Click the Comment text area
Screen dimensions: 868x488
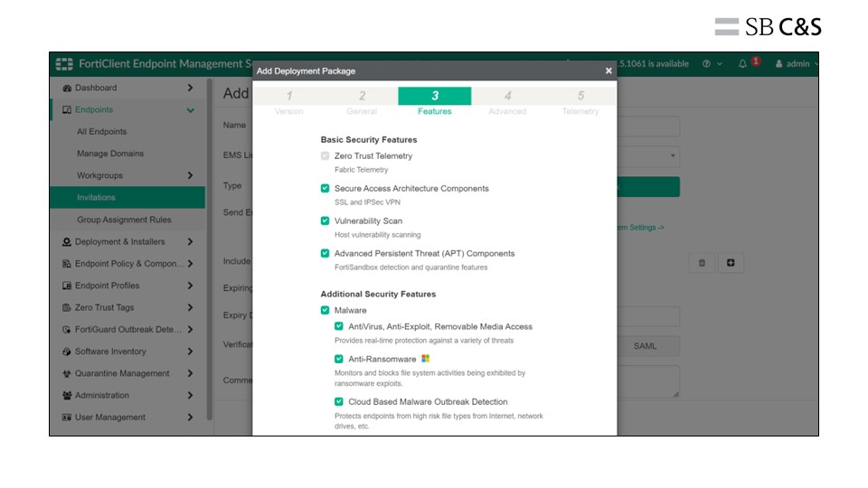pyautogui.click(x=648, y=381)
